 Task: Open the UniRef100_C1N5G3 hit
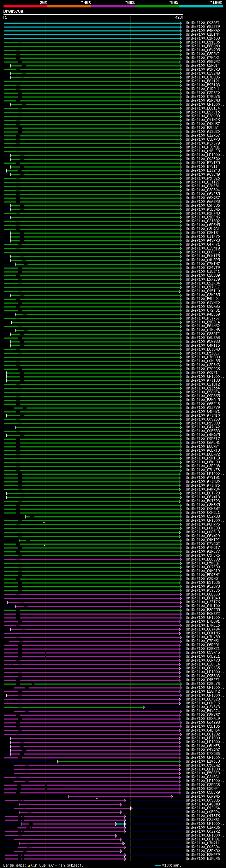click(203, 39)
